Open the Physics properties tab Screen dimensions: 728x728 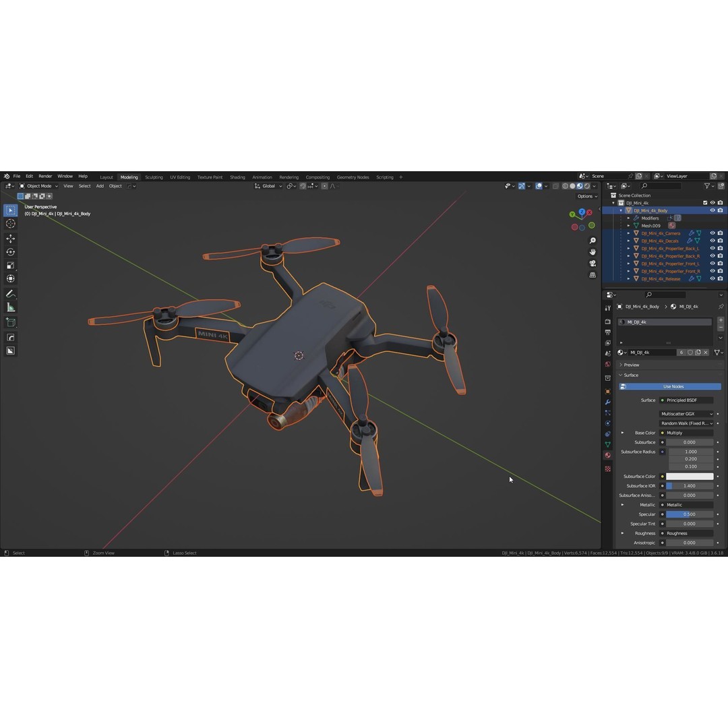(608, 423)
